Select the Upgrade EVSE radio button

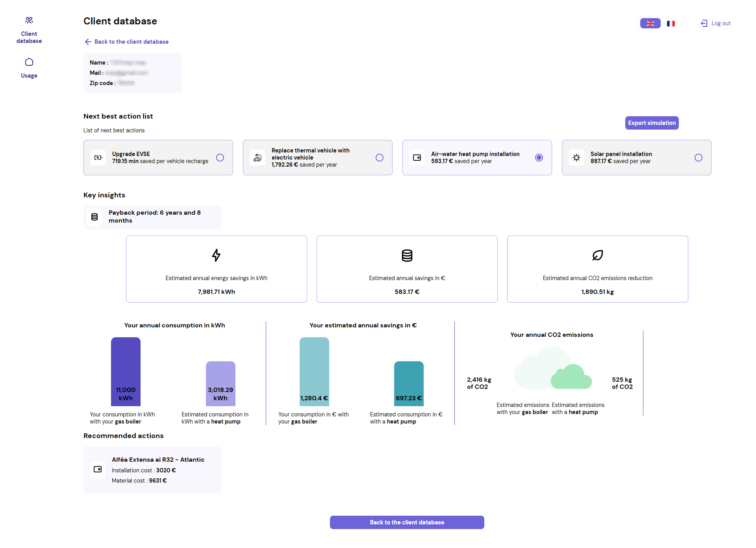[x=220, y=158]
